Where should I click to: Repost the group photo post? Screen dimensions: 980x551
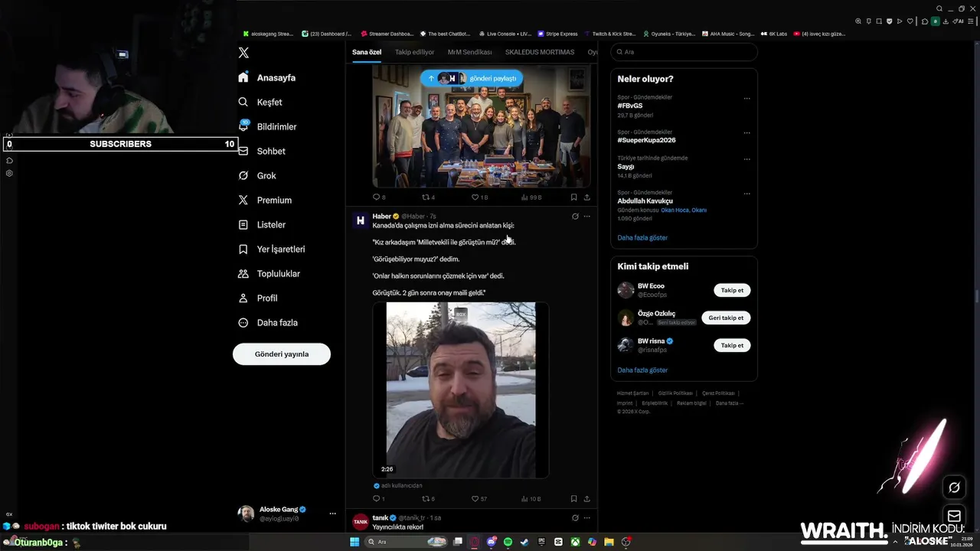point(429,197)
